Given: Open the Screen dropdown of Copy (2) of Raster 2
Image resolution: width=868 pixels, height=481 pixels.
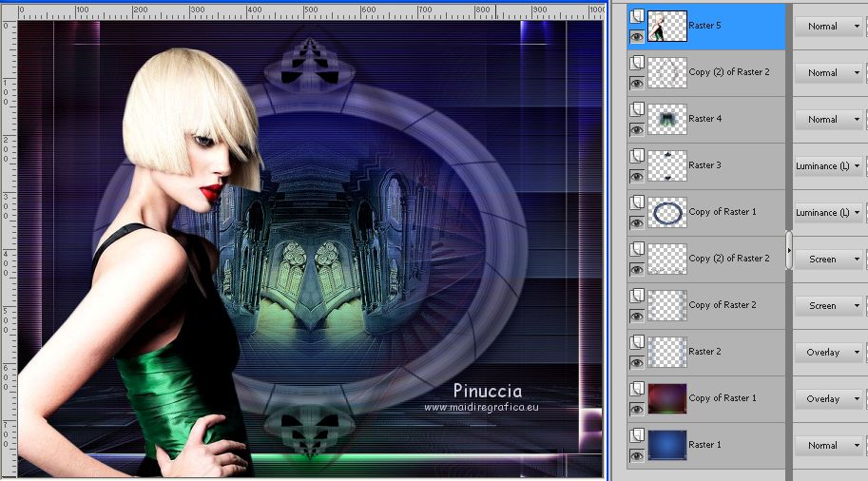Looking at the screenshot, I should click(x=830, y=259).
